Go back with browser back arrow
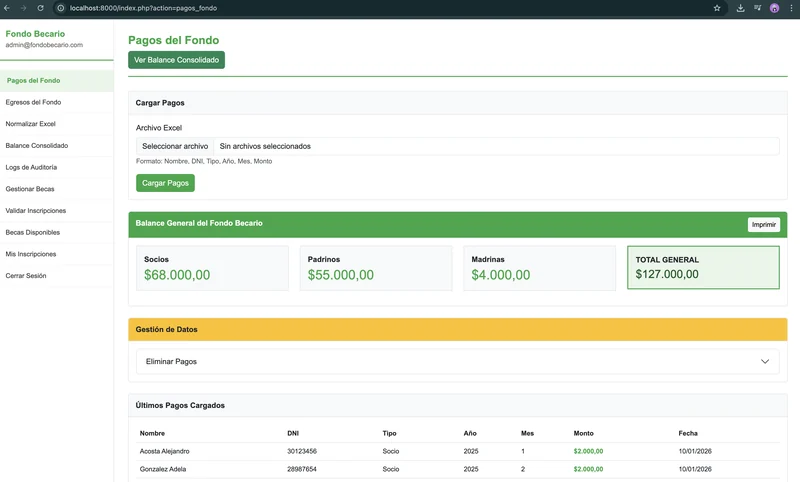Viewport: 800px width, 482px height. [x=7, y=8]
